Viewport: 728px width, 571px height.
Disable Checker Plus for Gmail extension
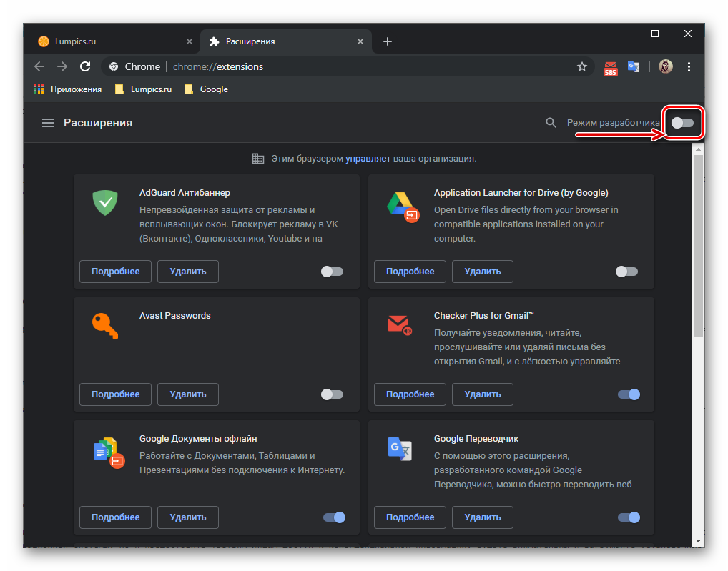click(x=629, y=394)
